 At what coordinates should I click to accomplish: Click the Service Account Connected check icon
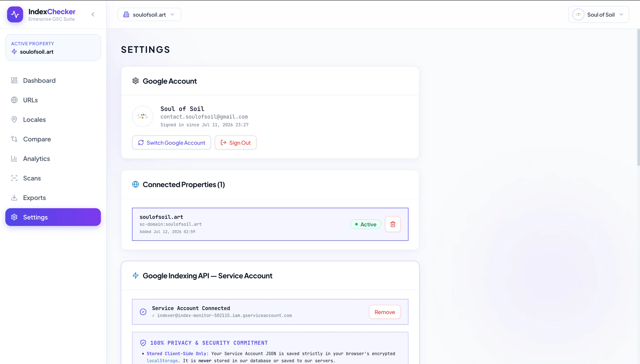pyautogui.click(x=143, y=312)
